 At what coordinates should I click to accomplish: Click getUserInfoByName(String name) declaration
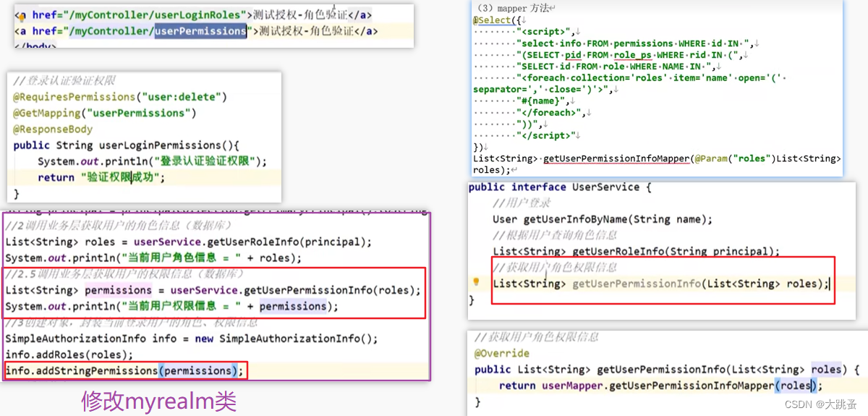(x=602, y=219)
